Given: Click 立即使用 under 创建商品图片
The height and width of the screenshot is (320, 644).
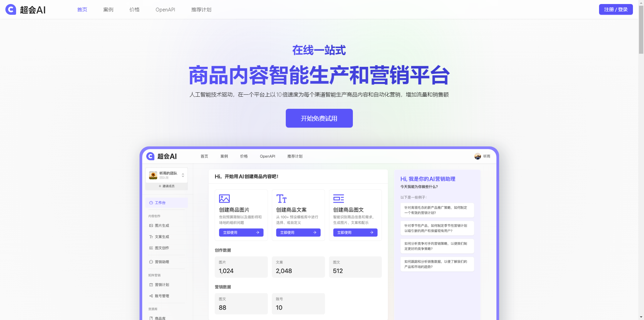Looking at the screenshot, I should (x=241, y=232).
